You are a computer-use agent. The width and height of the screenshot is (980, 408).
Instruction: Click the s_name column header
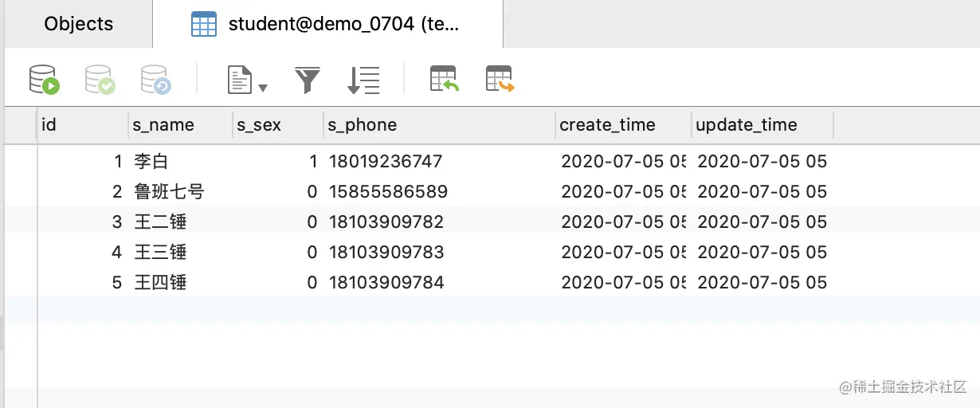pyautogui.click(x=180, y=125)
